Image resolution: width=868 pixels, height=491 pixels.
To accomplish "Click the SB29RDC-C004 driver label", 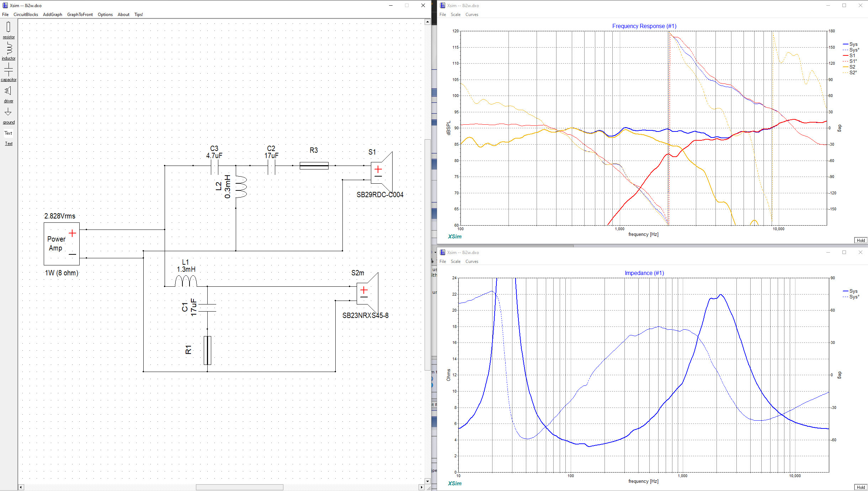I will pyautogui.click(x=380, y=195).
